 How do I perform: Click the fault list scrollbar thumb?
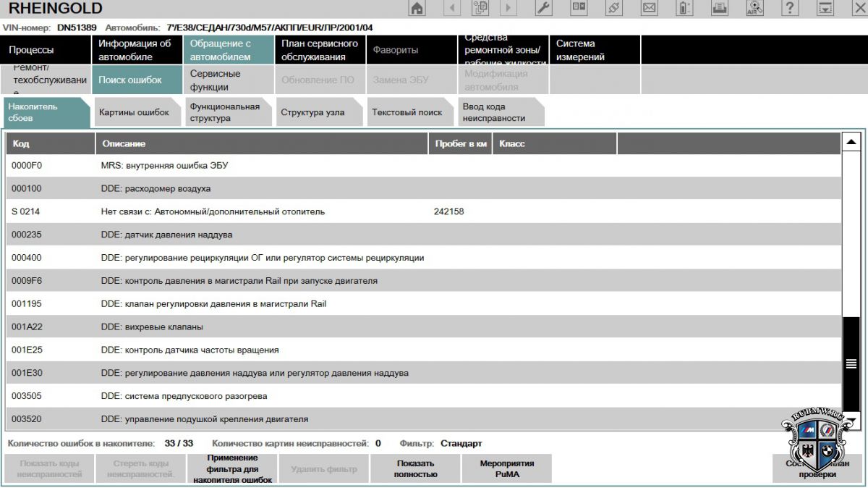pos(851,363)
